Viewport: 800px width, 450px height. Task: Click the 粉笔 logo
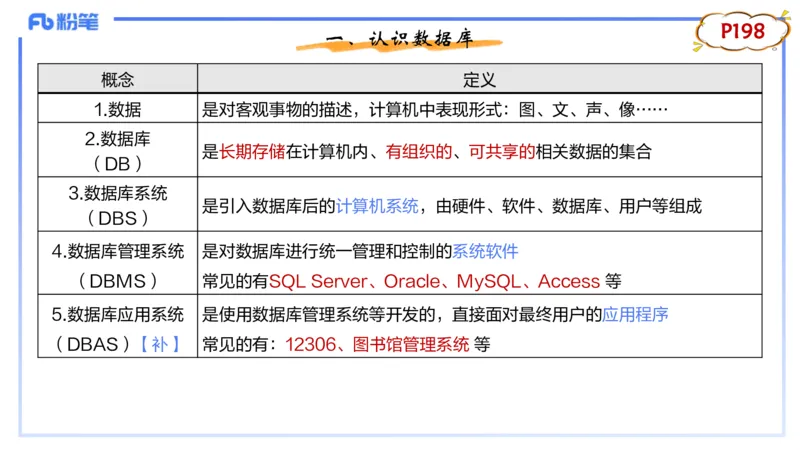pos(63,22)
